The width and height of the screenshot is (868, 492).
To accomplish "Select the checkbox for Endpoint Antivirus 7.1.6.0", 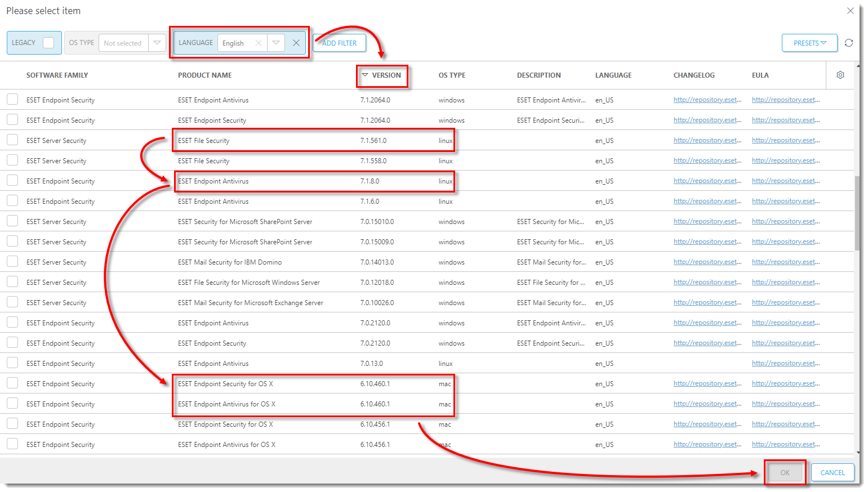I will point(12,200).
